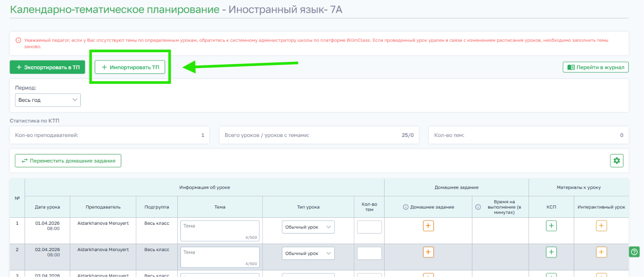
Task: Click the info icon beside Домашнее задание header
Action: 406,207
